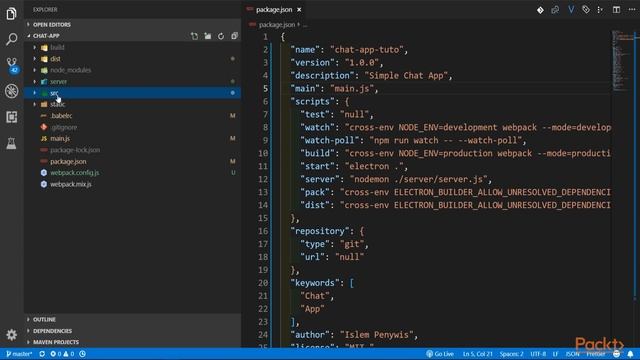This screenshot has height=360, width=640.
Task: Click package.json in the breadcrumb bar
Action: 276,25
